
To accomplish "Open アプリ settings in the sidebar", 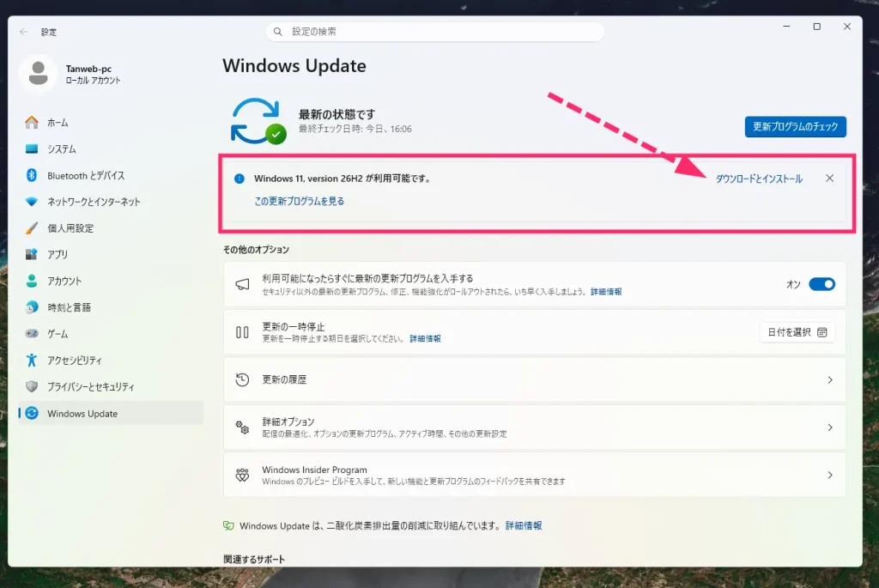I will (111, 254).
